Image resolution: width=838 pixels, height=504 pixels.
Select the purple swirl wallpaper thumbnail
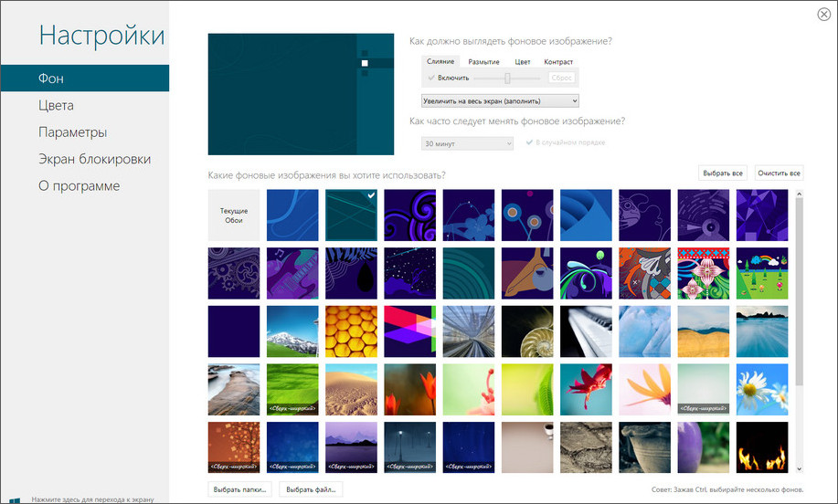410,215
